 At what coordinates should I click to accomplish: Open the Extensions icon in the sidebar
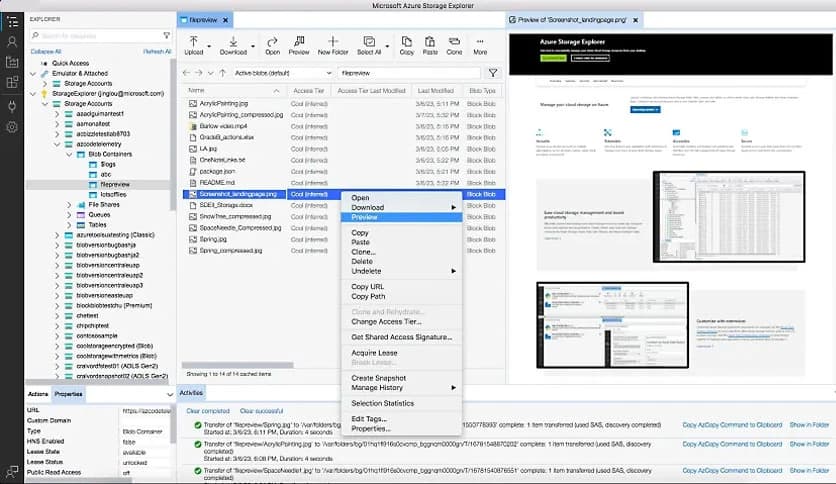tap(12, 83)
